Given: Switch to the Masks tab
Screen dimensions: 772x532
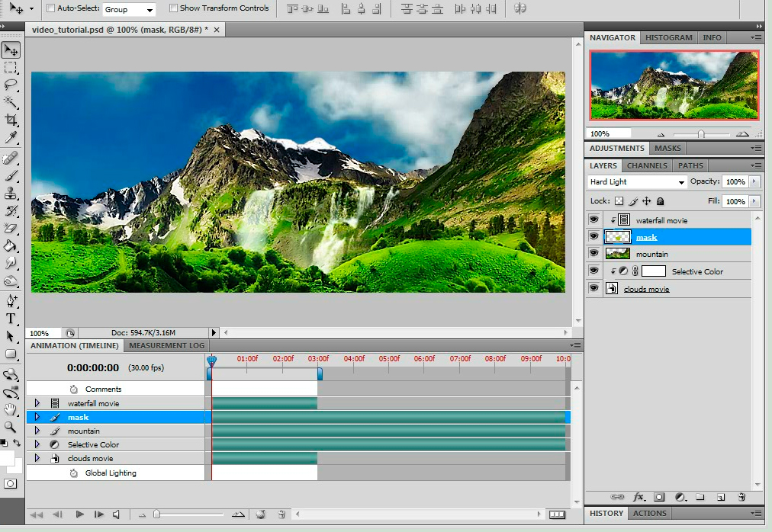Looking at the screenshot, I should pos(667,148).
